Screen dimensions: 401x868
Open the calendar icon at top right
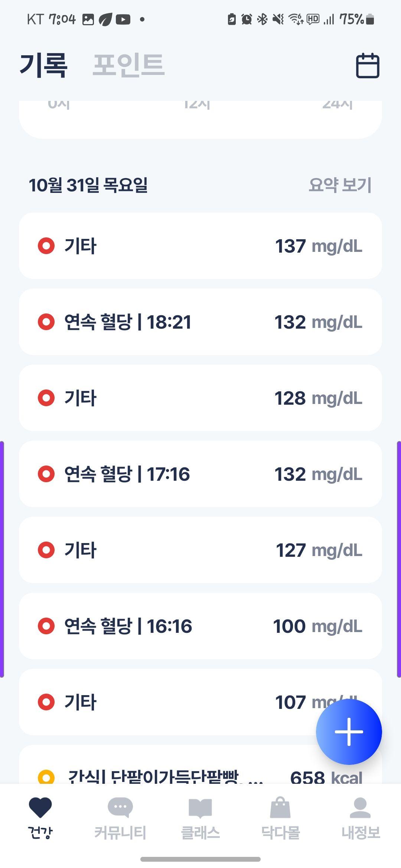coord(368,66)
